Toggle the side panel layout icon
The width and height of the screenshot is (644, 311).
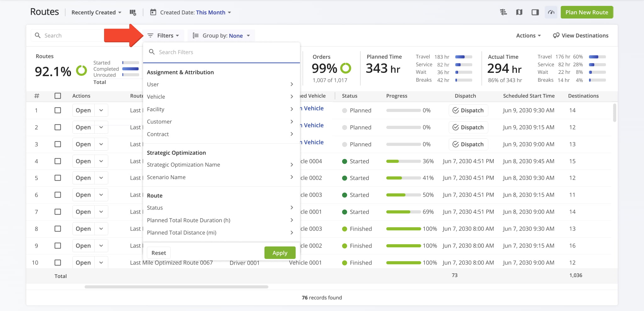click(535, 12)
